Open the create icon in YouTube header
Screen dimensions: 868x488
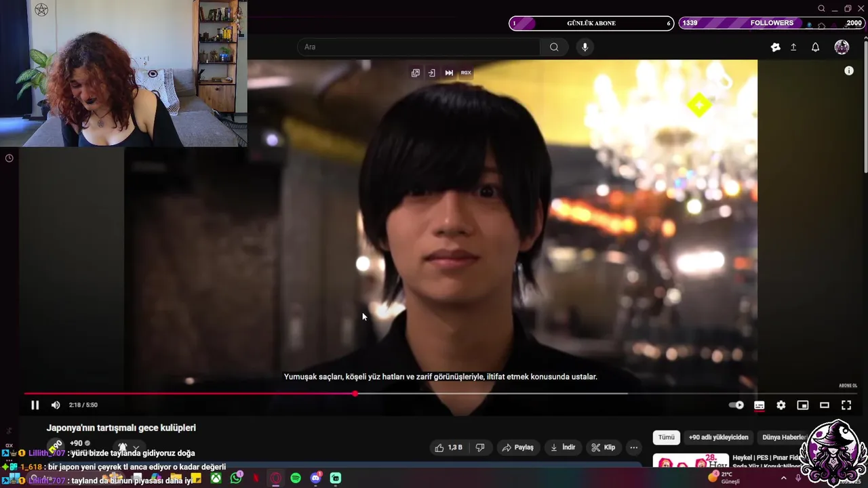coord(776,47)
